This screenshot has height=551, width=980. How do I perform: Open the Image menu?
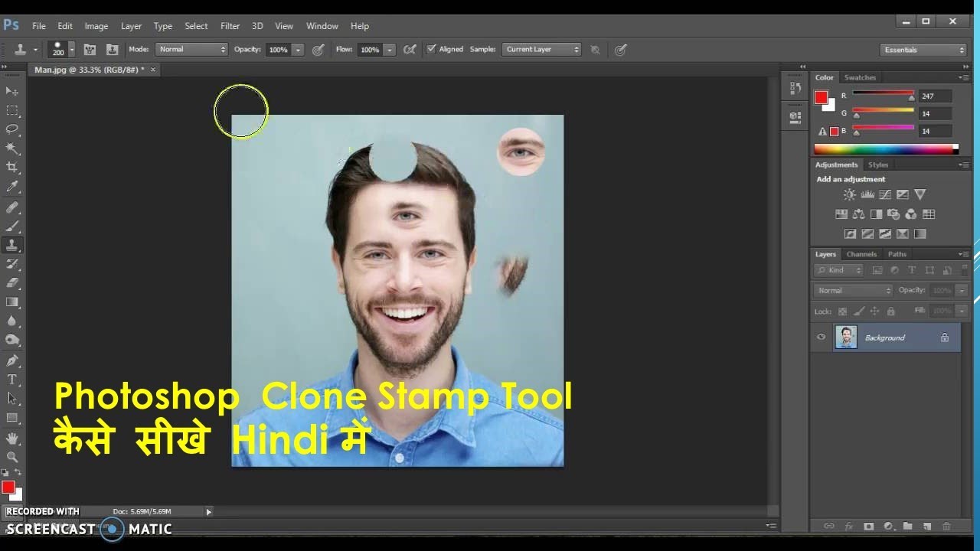coord(96,26)
